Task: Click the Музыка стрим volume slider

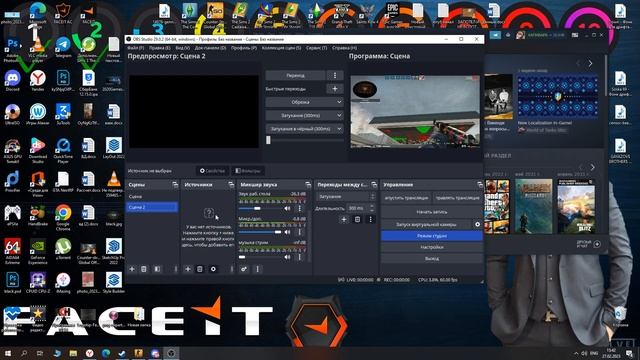Action: [x=260, y=257]
